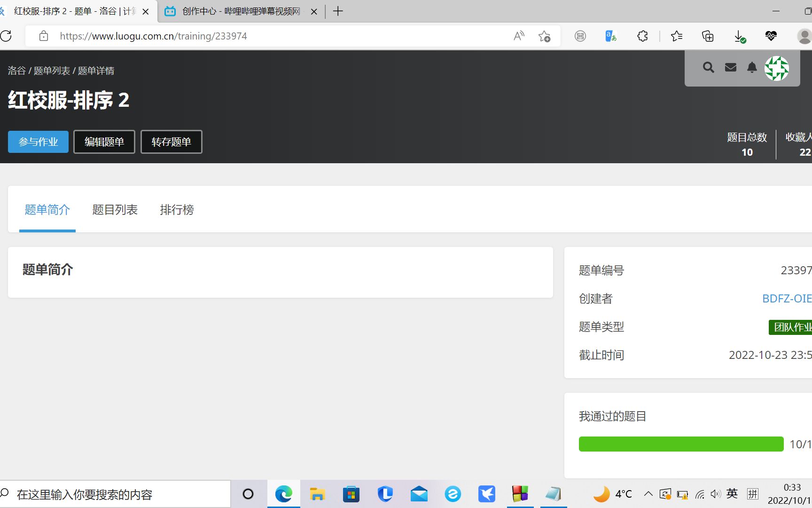Open the Wi-Fi network tray icon
This screenshot has height=508, width=812.
tap(700, 494)
